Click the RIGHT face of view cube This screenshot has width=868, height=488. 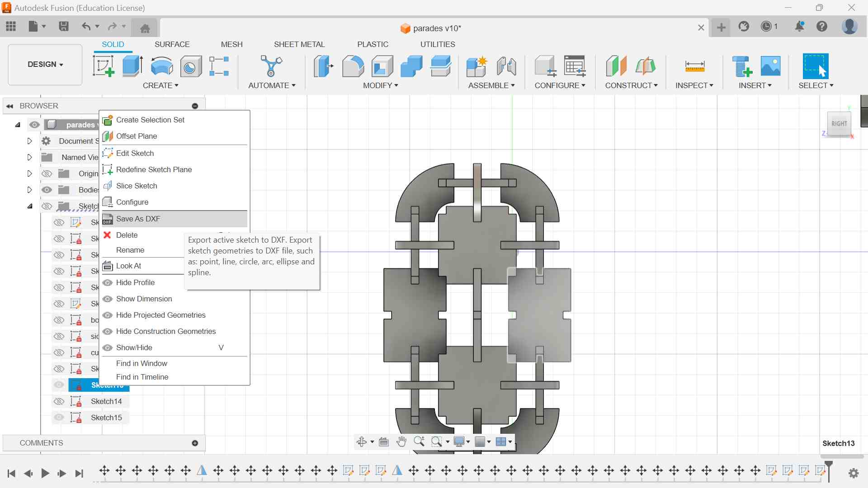[839, 124]
